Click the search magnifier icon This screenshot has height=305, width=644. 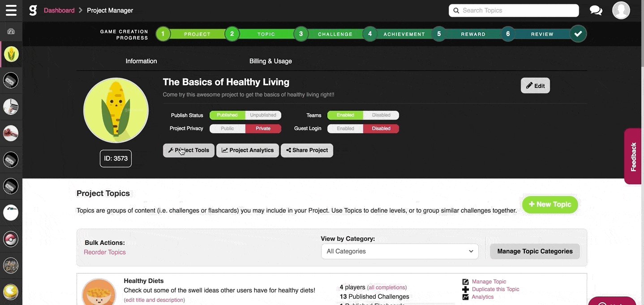456,10
